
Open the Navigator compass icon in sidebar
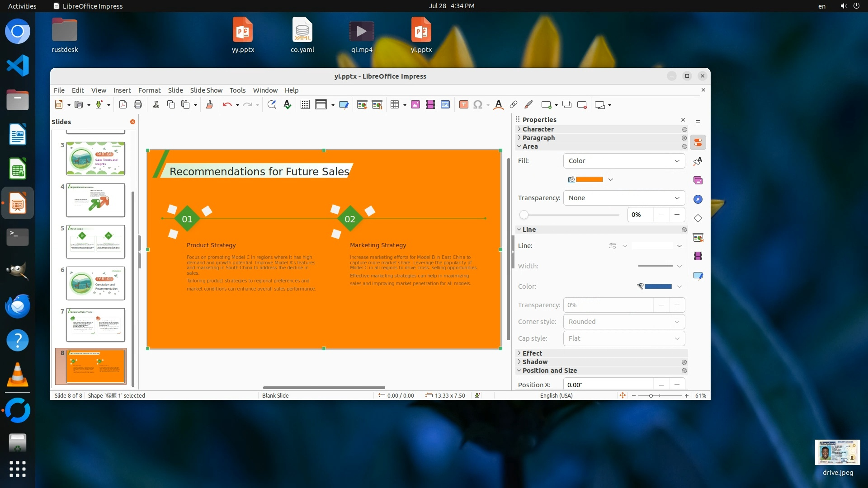tap(698, 199)
